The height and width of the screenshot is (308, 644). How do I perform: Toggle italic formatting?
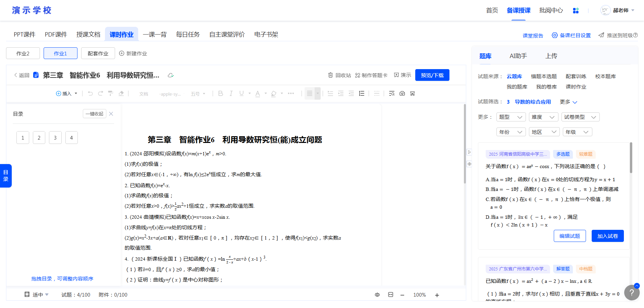coord(231,94)
